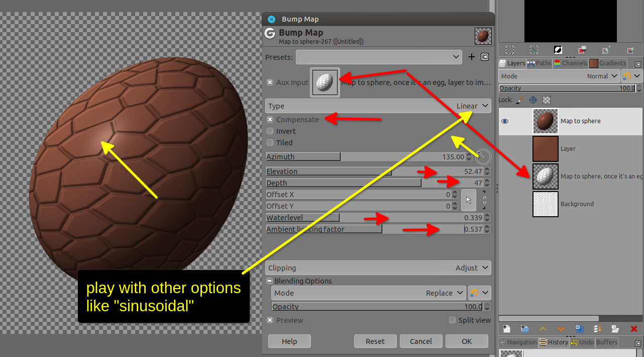The height and width of the screenshot is (357, 644).
Task: Switch to the Buffers tab
Action: click(607, 342)
